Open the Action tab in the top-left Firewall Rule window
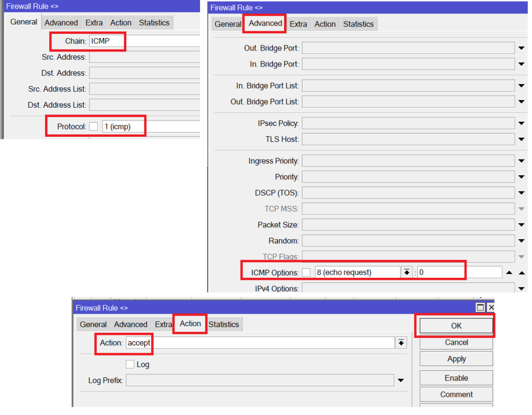This screenshot has height=415, width=532. [121, 23]
